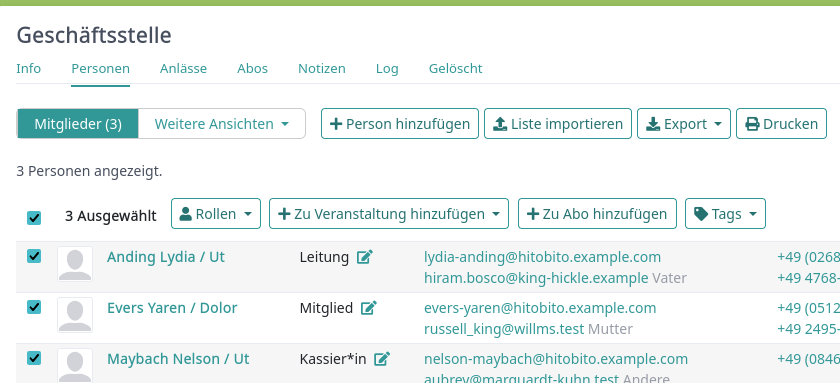Screen dimensions: 840x383
Task: Edit Lydia Anding's Leitung role icon
Action: coord(365,257)
